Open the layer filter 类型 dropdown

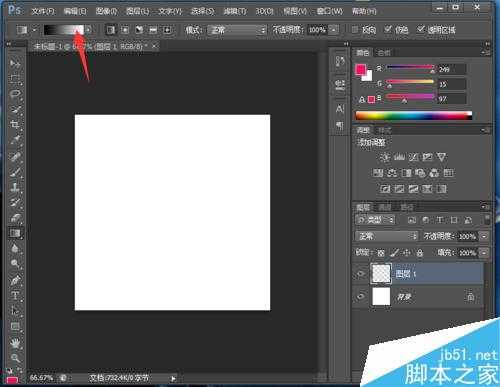[x=375, y=220]
